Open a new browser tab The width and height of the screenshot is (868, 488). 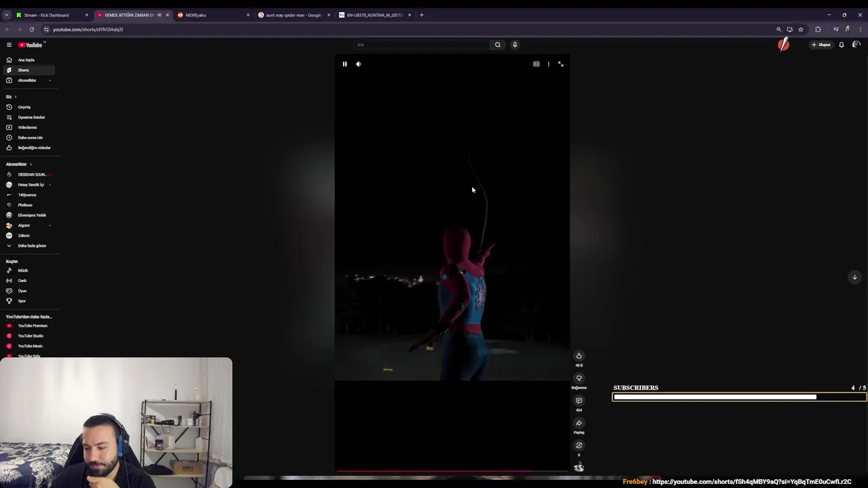(422, 15)
